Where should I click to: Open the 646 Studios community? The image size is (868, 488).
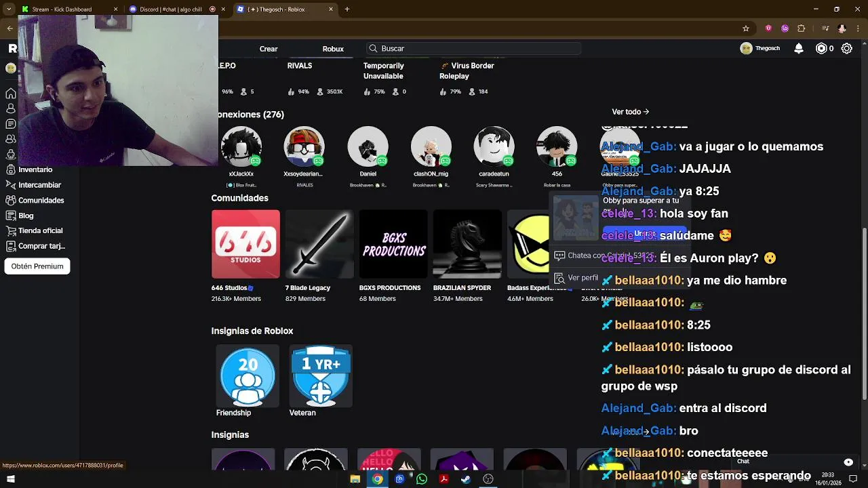tap(245, 244)
